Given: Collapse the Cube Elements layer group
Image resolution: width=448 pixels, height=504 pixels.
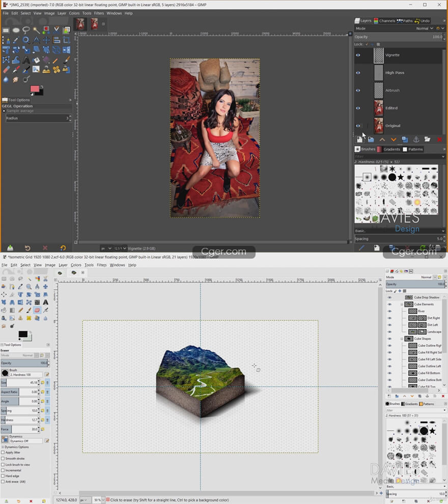Looking at the screenshot, I should click(402, 304).
